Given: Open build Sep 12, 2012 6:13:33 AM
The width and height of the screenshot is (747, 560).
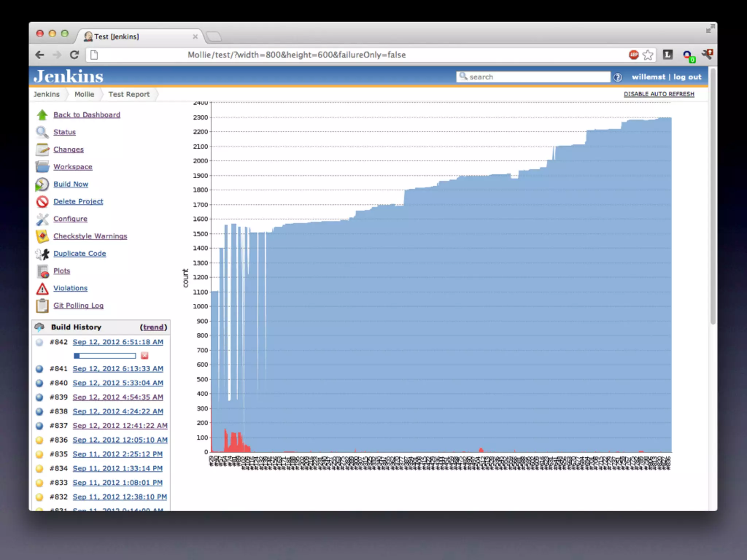Looking at the screenshot, I should coord(118,369).
